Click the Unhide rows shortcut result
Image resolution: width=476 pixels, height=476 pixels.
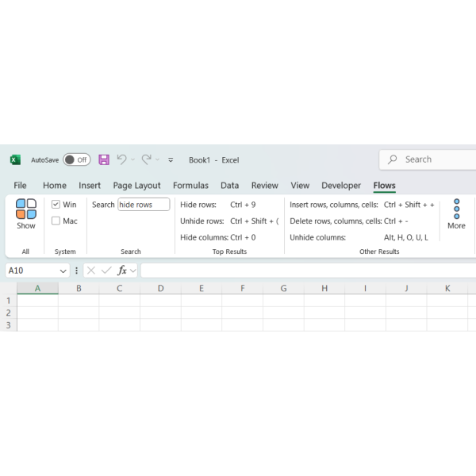[x=229, y=221]
